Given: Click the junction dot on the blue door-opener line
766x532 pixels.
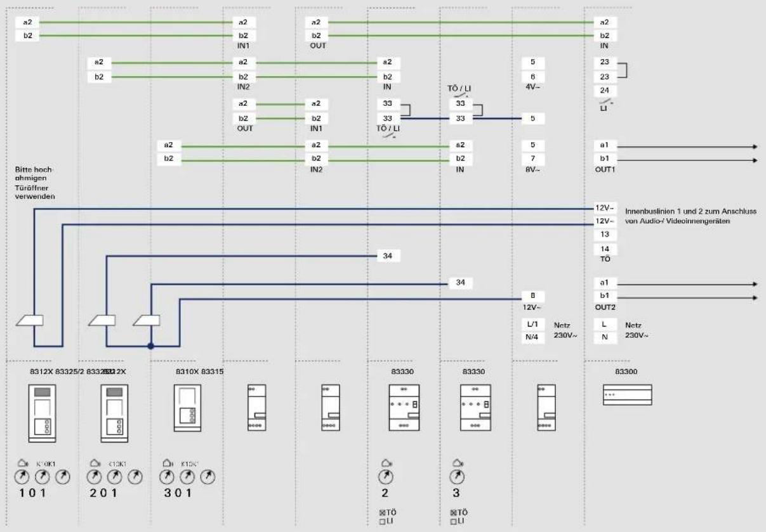Looking at the screenshot, I should [150, 346].
